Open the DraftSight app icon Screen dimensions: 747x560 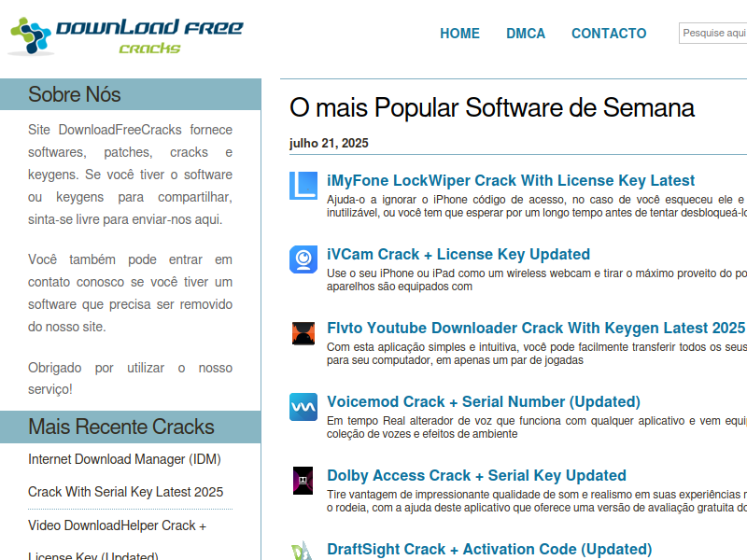pyautogui.click(x=303, y=551)
